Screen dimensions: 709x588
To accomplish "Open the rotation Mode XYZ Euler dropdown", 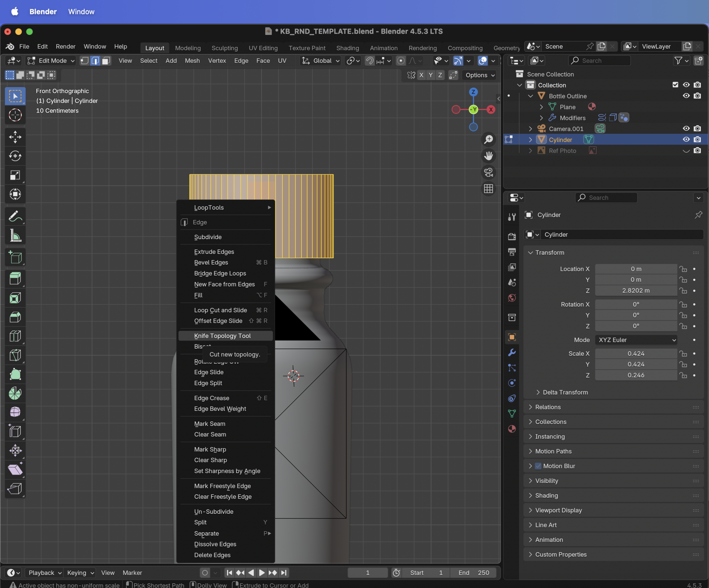I will tap(636, 340).
